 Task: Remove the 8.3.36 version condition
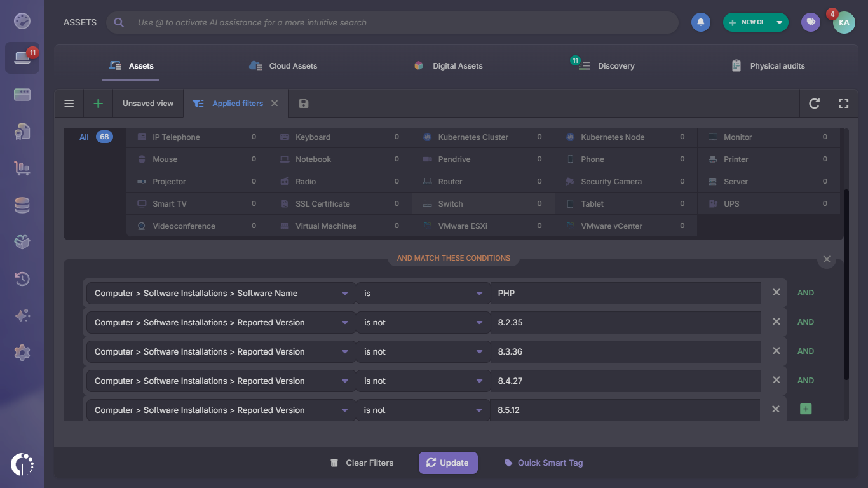pos(776,351)
